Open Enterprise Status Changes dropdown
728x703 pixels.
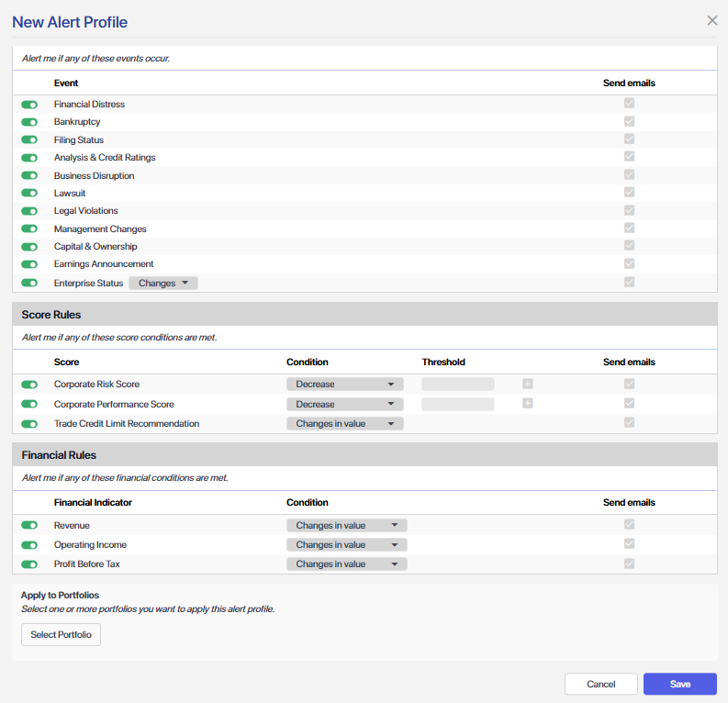pos(163,284)
